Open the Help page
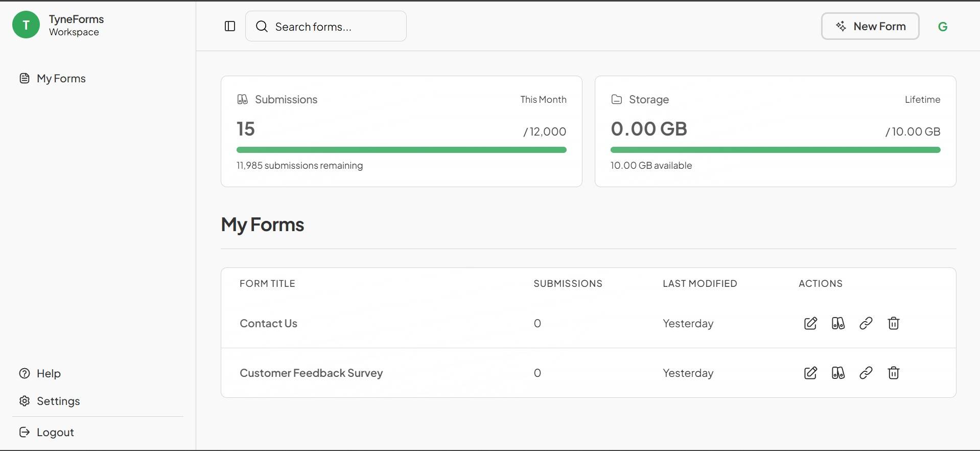The width and height of the screenshot is (980, 451). pos(49,373)
